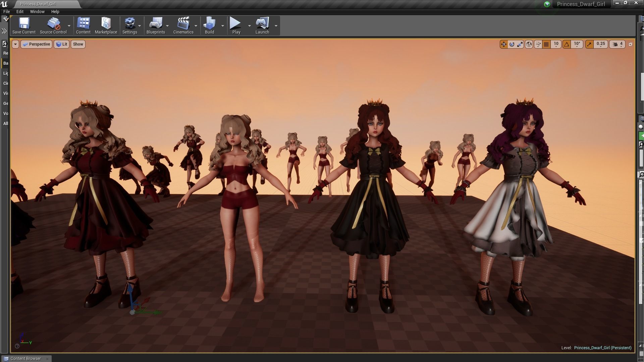644x362 pixels.
Task: Switch to the Basic place actors category
Action: tap(6, 63)
